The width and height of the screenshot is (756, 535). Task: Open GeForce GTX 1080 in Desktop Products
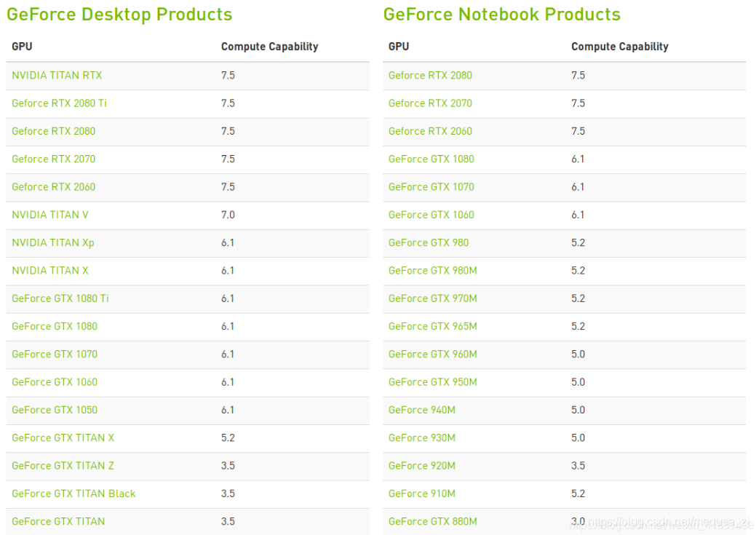tap(55, 327)
